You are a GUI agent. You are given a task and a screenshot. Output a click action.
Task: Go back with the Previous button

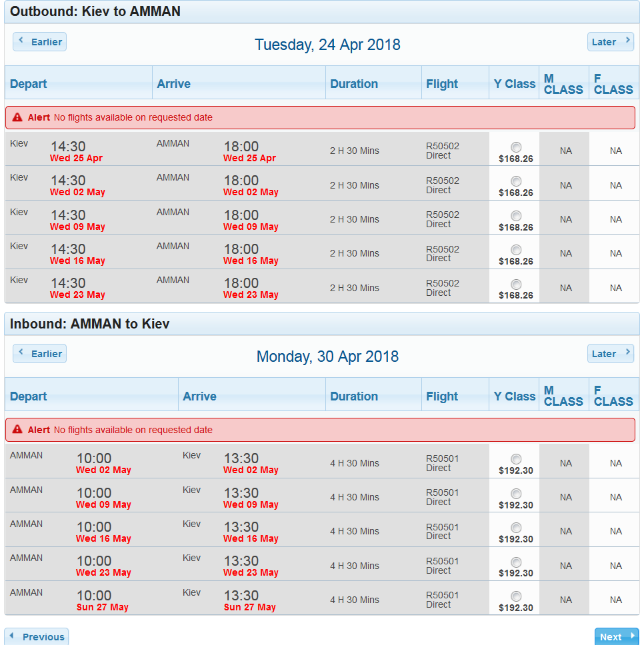[37, 636]
